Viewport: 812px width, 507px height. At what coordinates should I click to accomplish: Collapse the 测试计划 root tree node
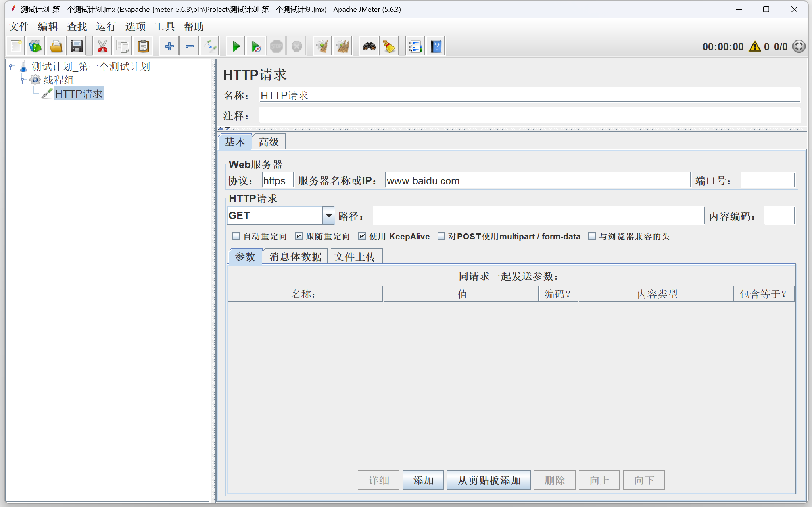coord(12,67)
